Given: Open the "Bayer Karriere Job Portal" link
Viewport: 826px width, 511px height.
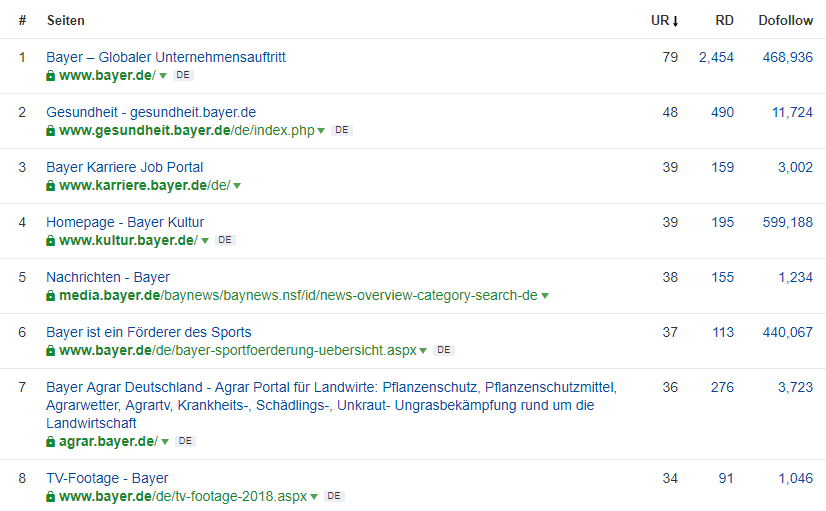Looking at the screenshot, I should [x=124, y=167].
